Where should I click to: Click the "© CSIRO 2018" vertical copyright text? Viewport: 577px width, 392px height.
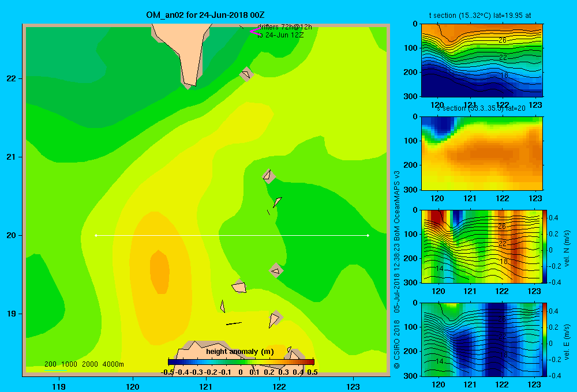point(397,344)
